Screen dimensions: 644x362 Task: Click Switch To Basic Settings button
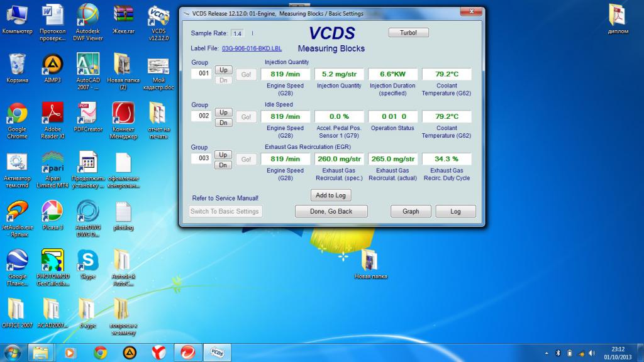226,211
